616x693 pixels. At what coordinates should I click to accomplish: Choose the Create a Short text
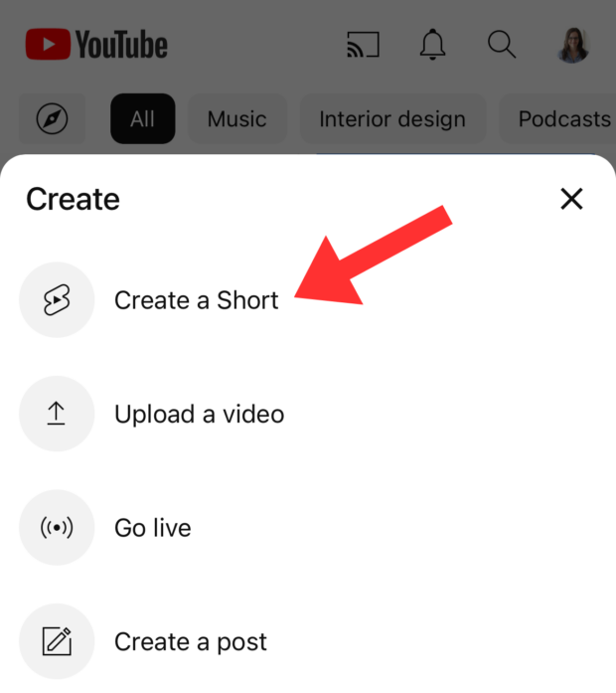click(196, 300)
